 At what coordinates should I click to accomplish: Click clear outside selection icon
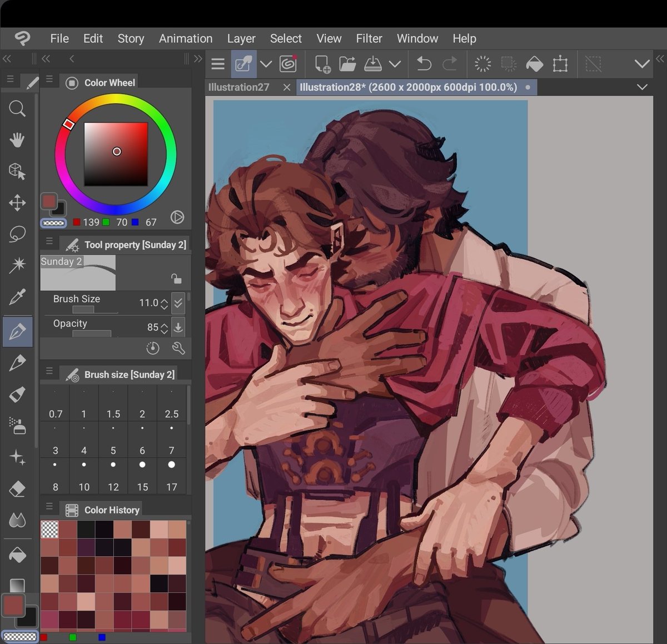[x=509, y=64]
